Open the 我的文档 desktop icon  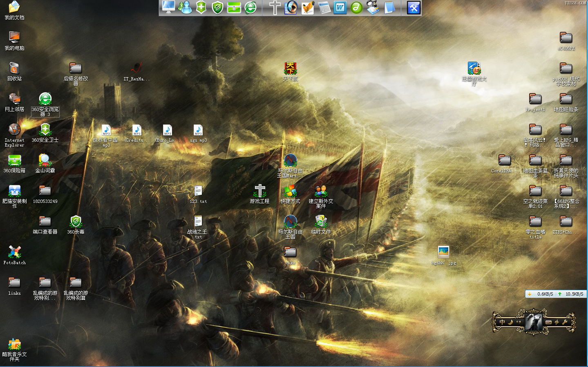[14, 11]
